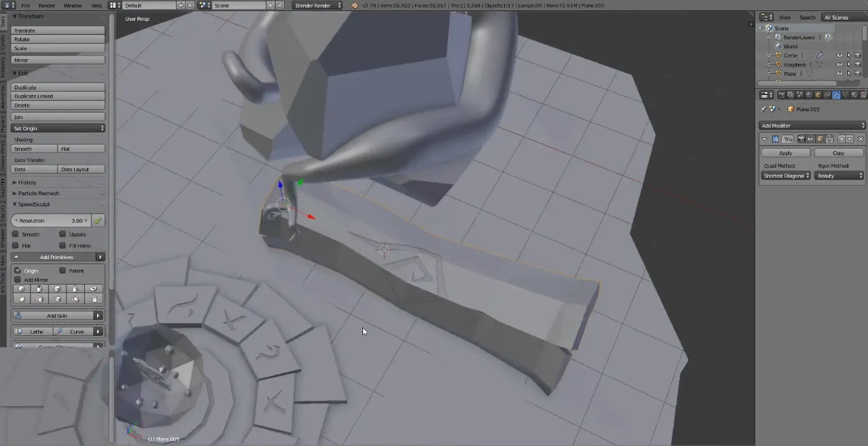
Task: Toggle modifier render camera button
Action: point(802,139)
